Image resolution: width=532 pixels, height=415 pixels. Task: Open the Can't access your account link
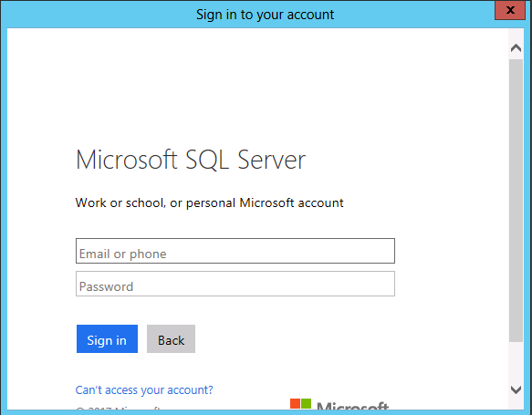tap(144, 390)
